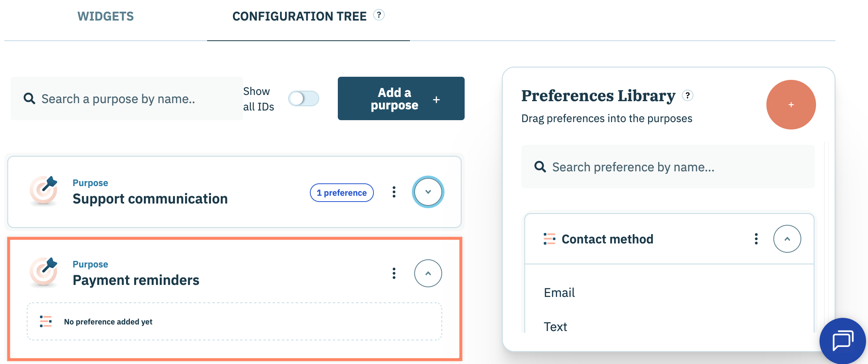The image size is (868, 364).
Task: Expand the Support communication purpose
Action: tap(428, 192)
